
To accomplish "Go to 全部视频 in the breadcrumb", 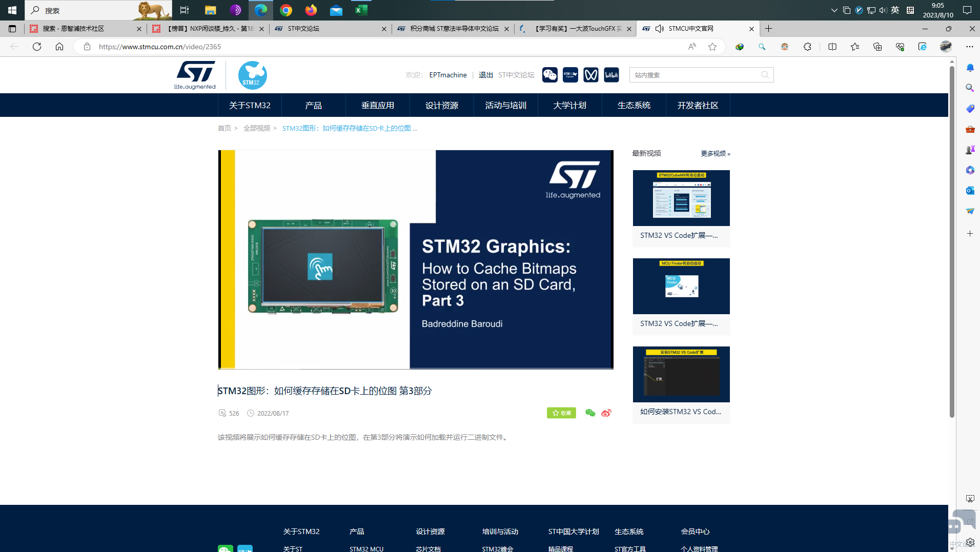I will [257, 128].
